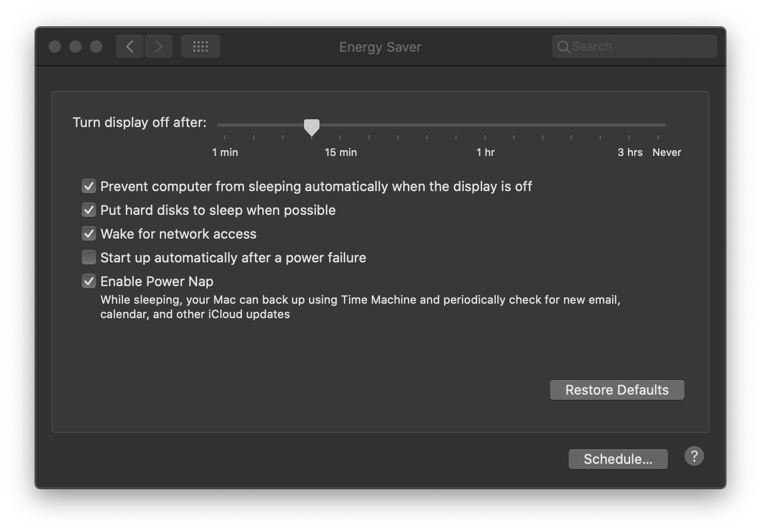Click the help question mark icon
Viewport: 761px width, 532px height.
point(694,456)
